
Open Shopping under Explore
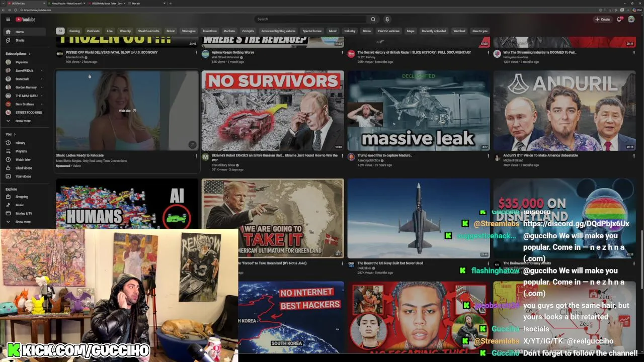(25, 197)
